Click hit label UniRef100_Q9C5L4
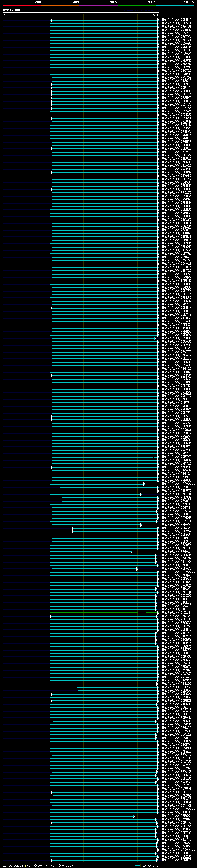The image size is (197, 868). click(x=177, y=23)
